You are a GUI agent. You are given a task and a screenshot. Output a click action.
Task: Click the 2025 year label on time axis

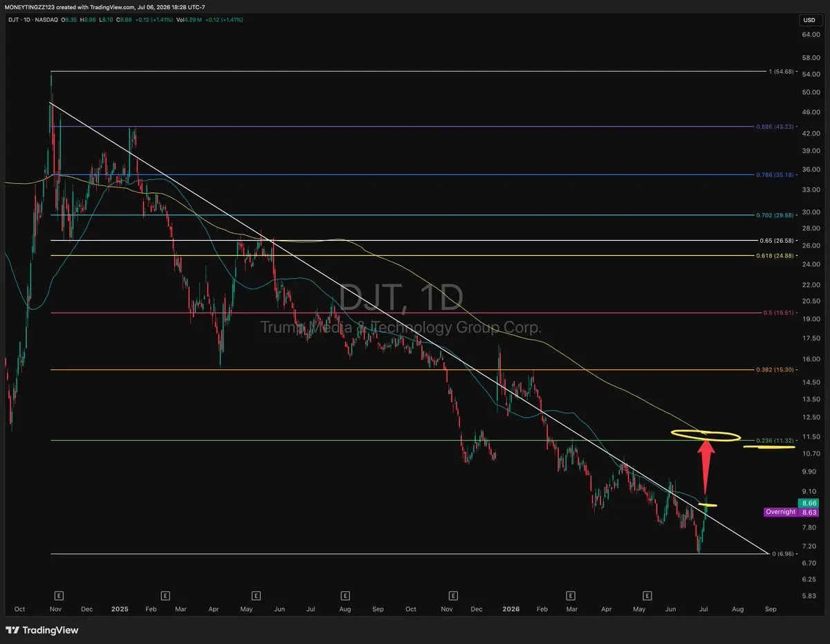pyautogui.click(x=120, y=609)
